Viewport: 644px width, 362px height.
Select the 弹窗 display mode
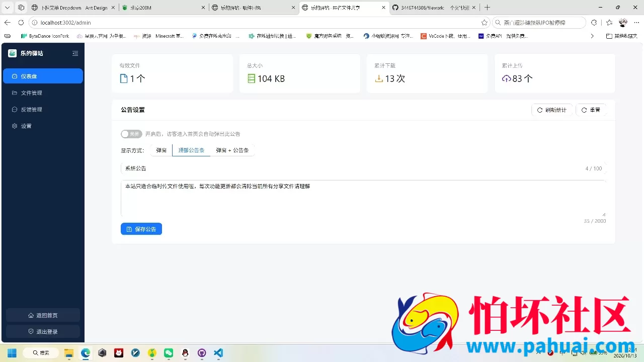(161, 150)
